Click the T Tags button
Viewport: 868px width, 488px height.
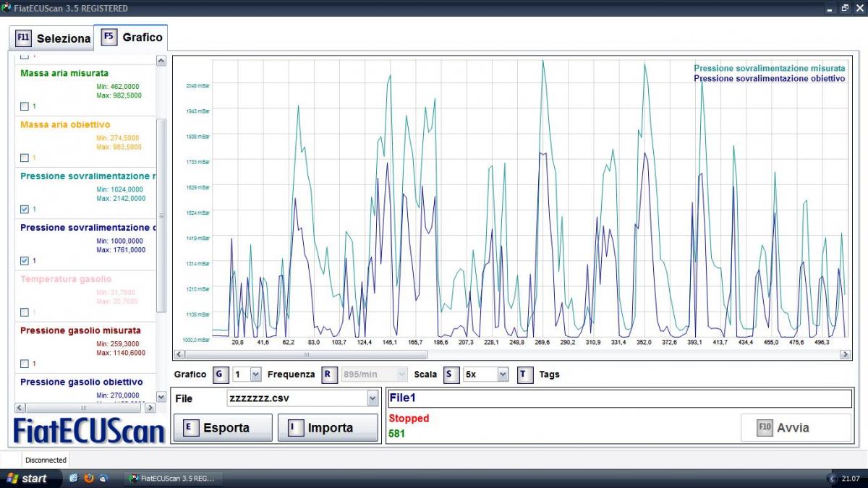tap(525, 374)
